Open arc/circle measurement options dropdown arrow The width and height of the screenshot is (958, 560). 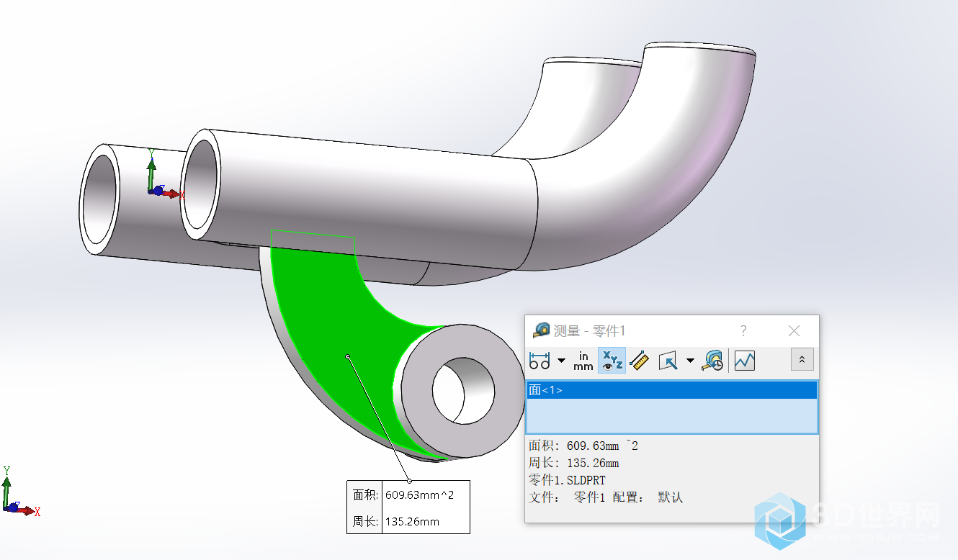pyautogui.click(x=561, y=360)
